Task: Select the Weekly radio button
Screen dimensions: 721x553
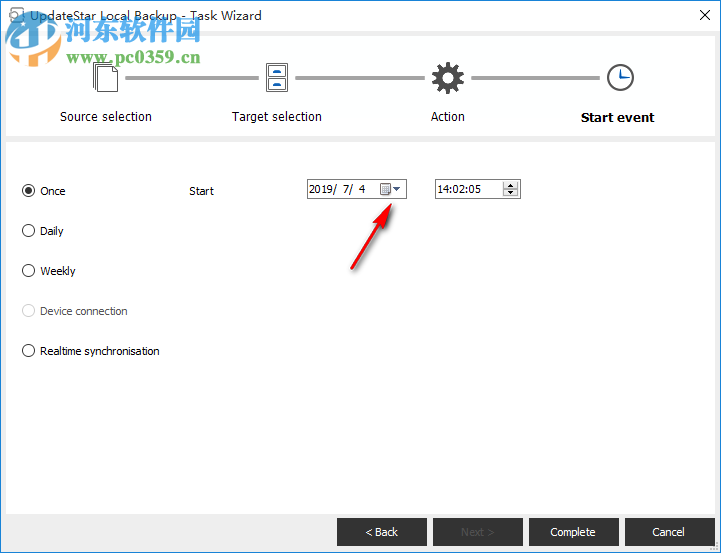Action: (29, 271)
